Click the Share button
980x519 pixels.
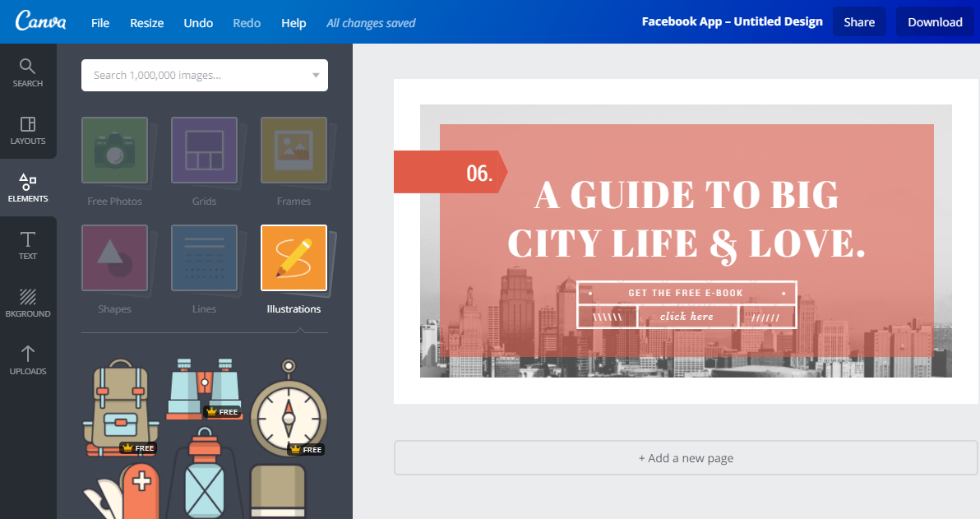pyautogui.click(x=859, y=22)
